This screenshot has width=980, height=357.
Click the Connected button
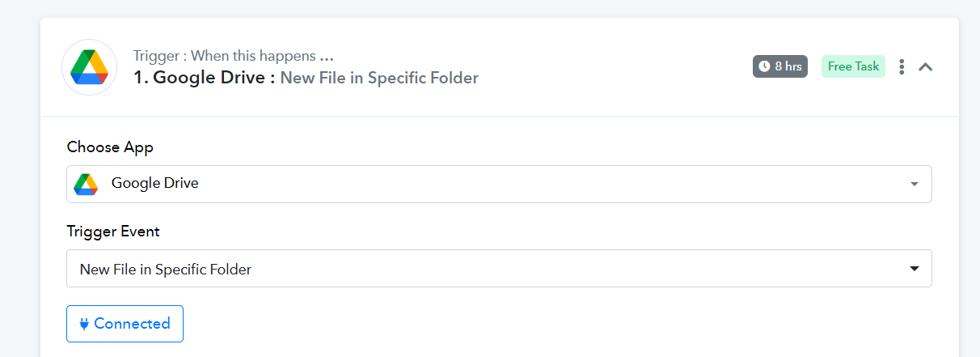(125, 324)
